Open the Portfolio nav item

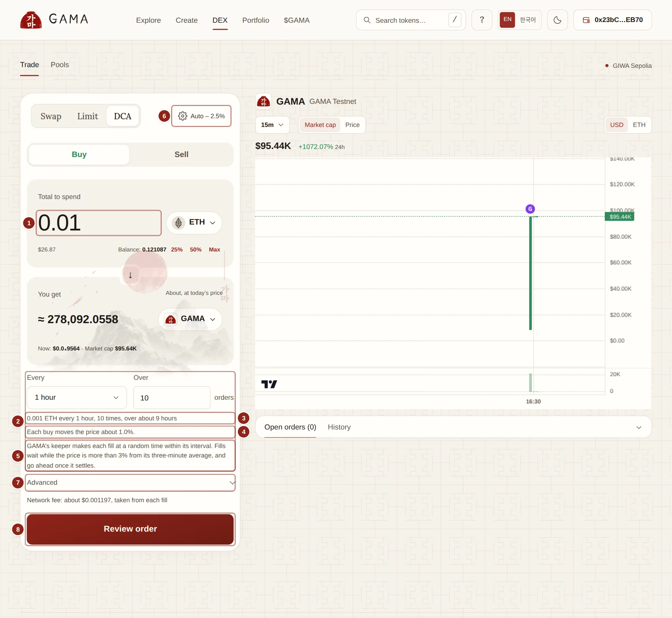tap(255, 20)
